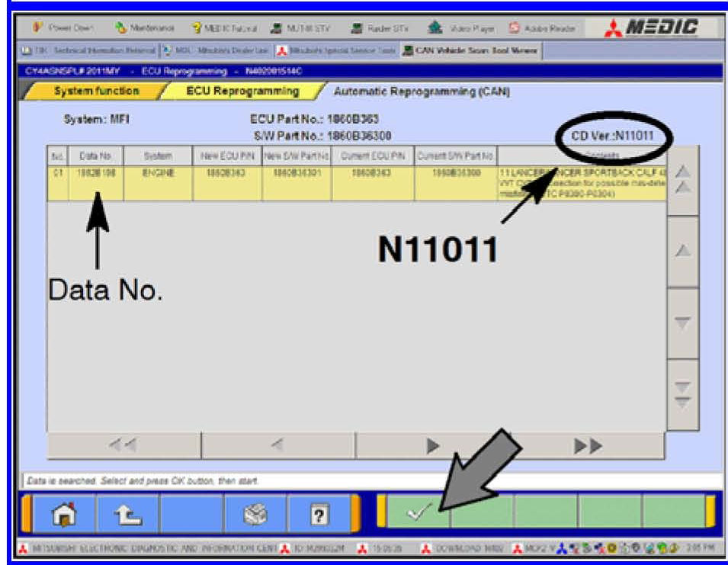Jump to last page with double right arrow
728x565 pixels.
click(589, 446)
